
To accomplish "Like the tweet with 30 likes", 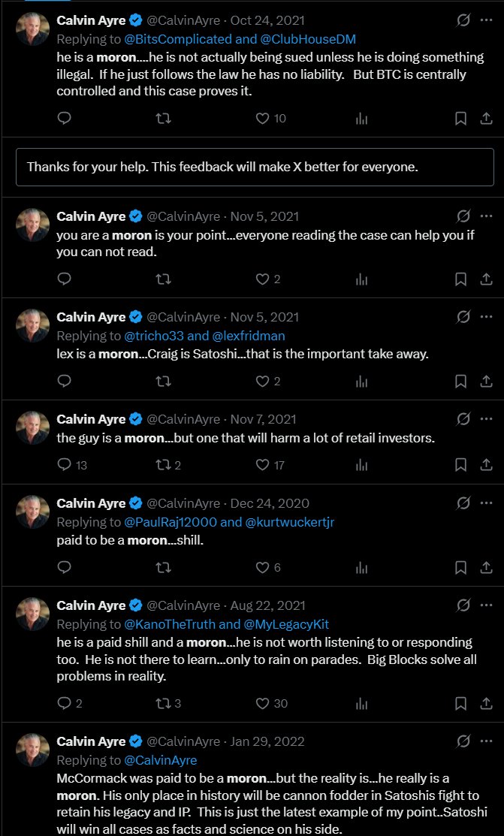I will (262, 703).
